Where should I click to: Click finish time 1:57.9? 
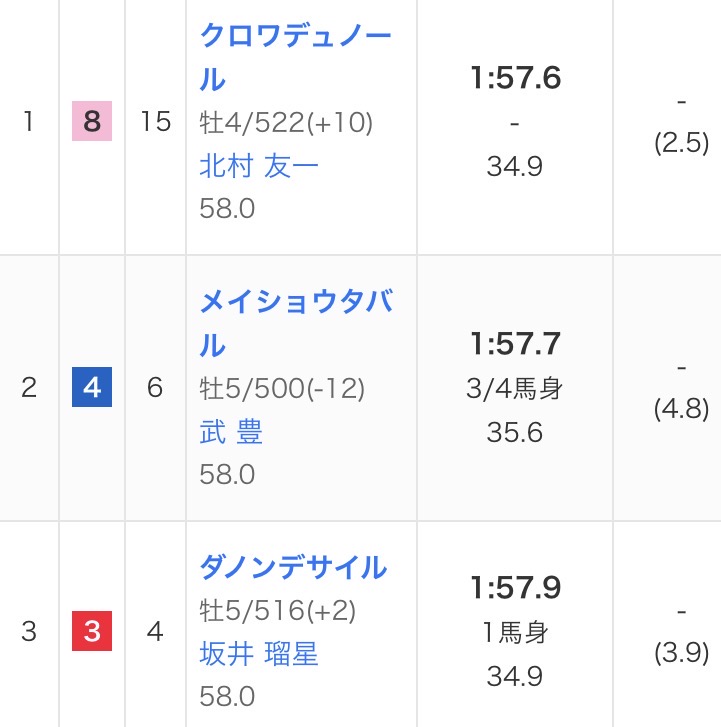(515, 588)
